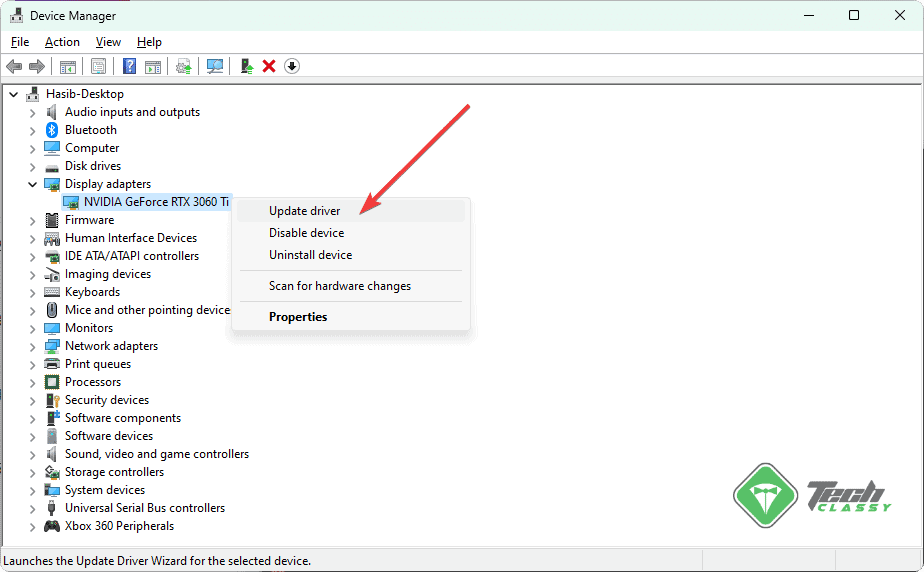Click Update device driver toolbar icon
The height and width of the screenshot is (572, 924).
point(247,66)
